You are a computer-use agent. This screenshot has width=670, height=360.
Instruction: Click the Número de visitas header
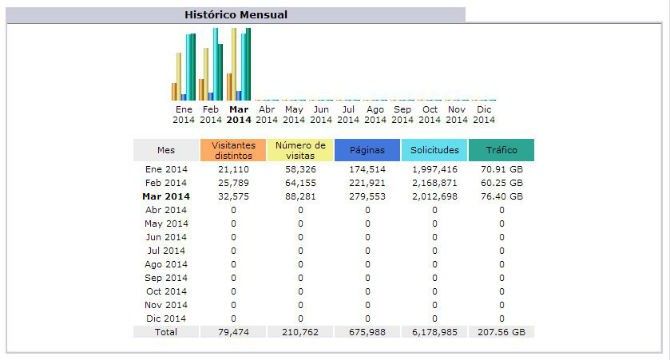point(300,150)
